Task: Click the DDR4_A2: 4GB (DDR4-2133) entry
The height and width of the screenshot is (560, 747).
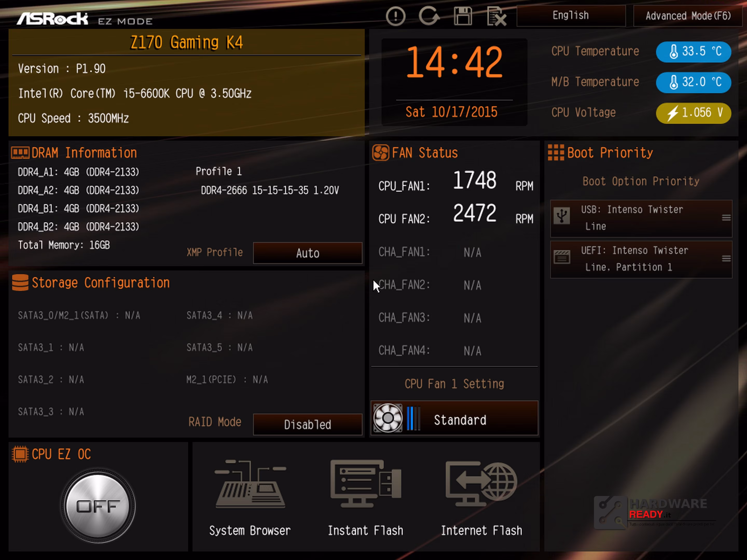Action: click(78, 190)
